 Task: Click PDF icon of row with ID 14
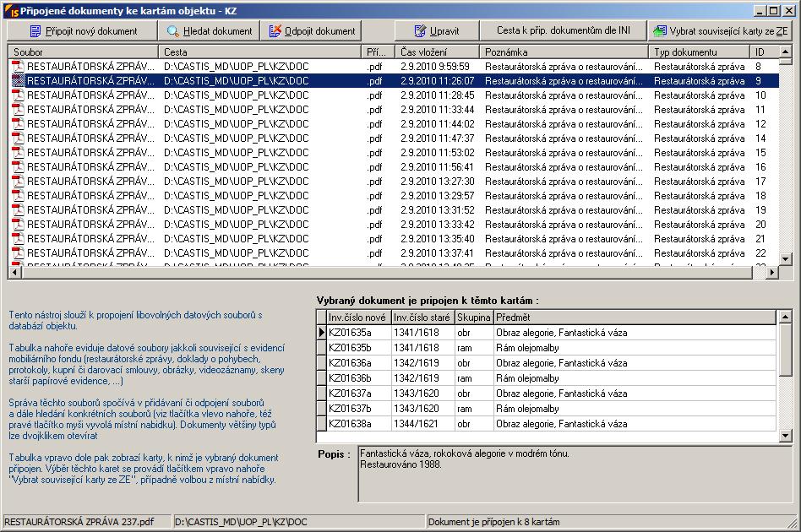coord(19,138)
